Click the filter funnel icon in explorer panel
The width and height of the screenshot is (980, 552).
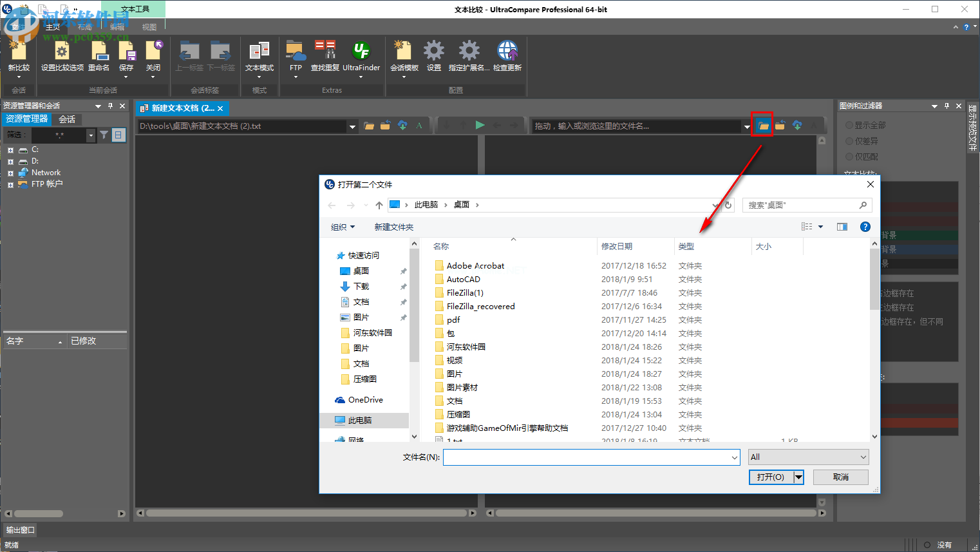pos(104,135)
